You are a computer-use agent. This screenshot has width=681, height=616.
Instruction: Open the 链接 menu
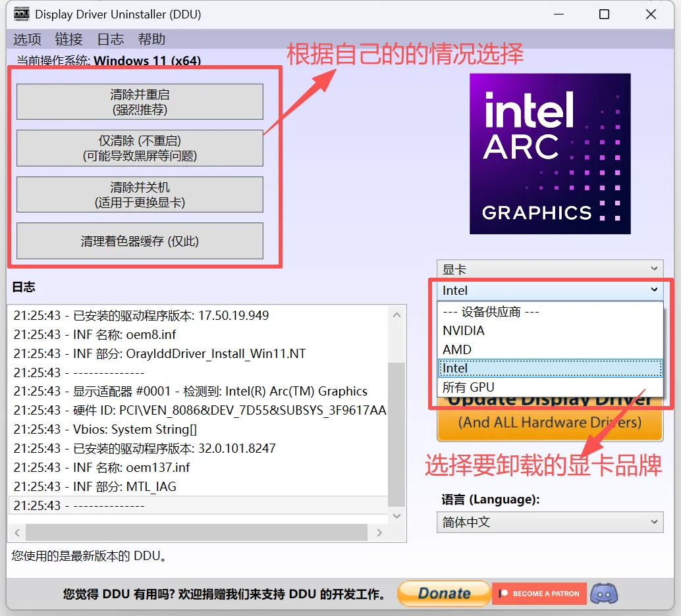coord(68,39)
